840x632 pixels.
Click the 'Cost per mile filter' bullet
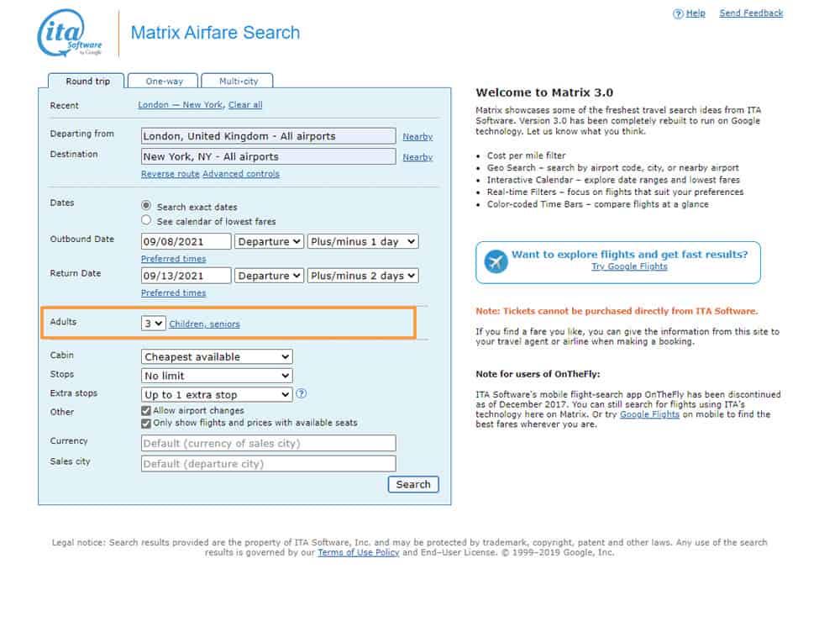pos(526,155)
